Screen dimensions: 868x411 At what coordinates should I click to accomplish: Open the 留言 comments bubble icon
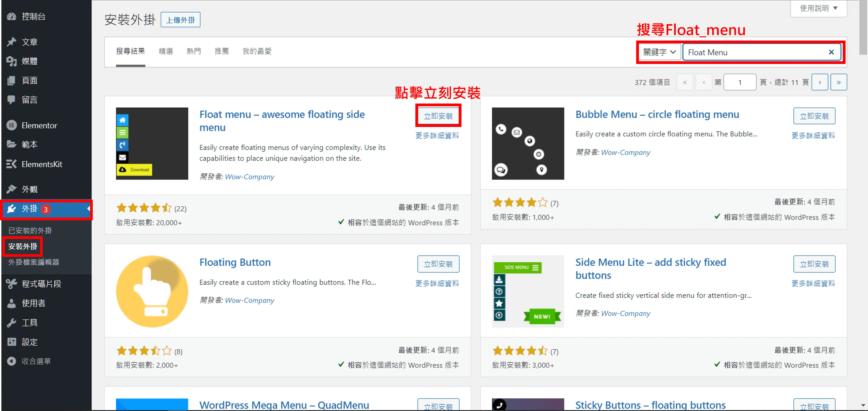12,100
